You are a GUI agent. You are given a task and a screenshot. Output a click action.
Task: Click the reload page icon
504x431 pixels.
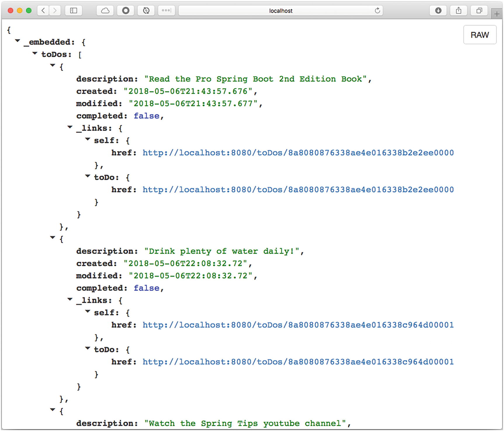(x=377, y=11)
